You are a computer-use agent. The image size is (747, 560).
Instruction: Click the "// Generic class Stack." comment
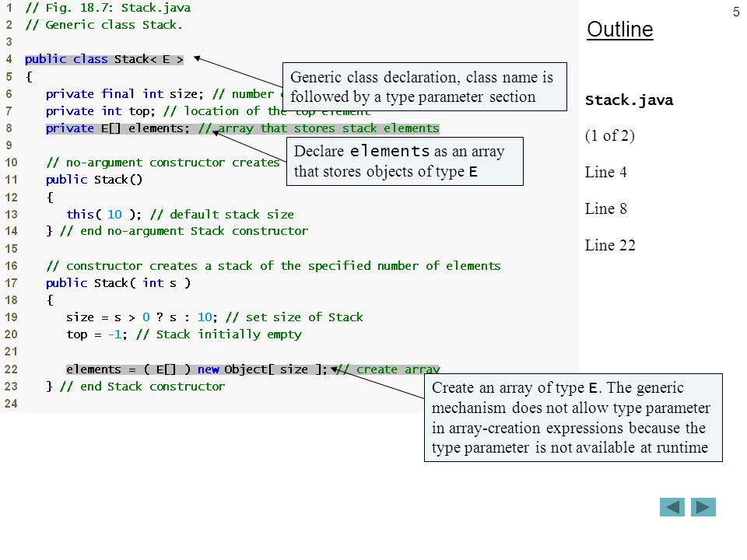103,25
